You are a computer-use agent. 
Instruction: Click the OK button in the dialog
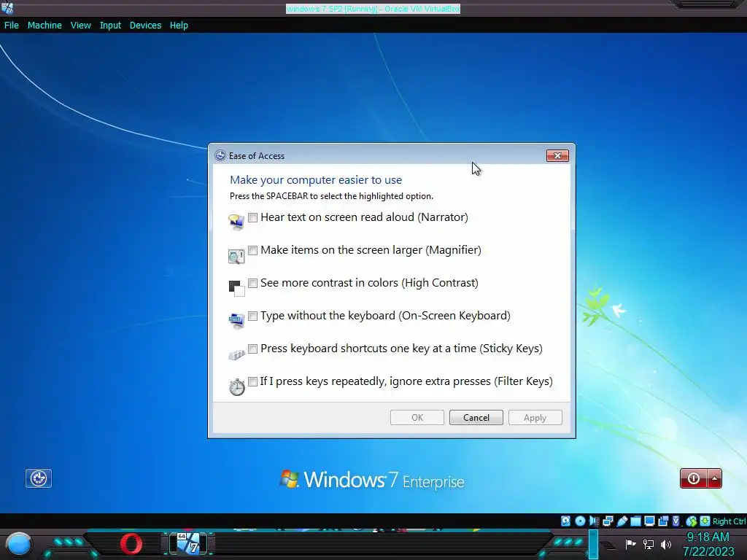417,418
